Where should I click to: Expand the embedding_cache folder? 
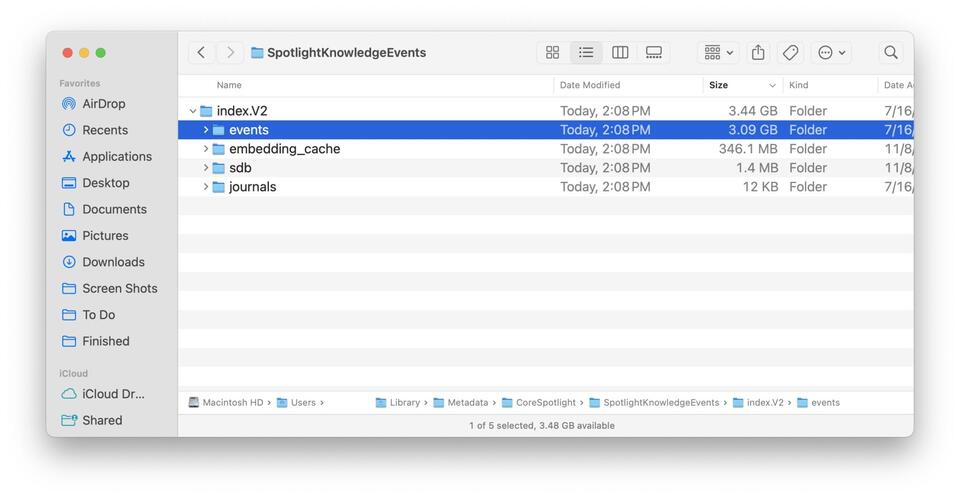coord(206,149)
